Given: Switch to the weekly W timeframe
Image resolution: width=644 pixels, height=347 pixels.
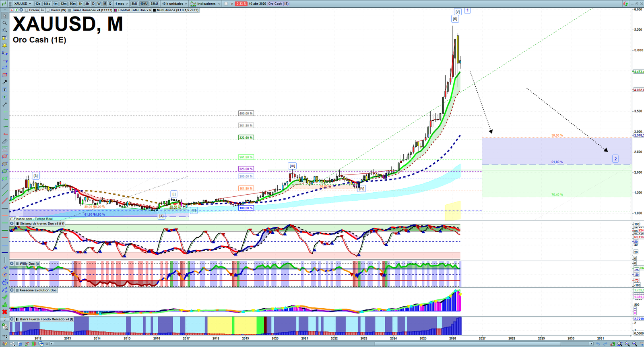Looking at the screenshot, I should [99, 4].
